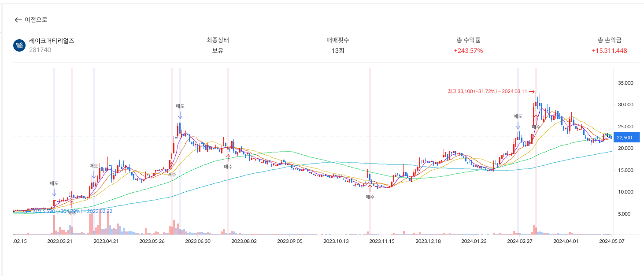Viewport: 644px width, 276px height.
Task: Click the 2024.02.27 date label
Action: click(x=520, y=241)
